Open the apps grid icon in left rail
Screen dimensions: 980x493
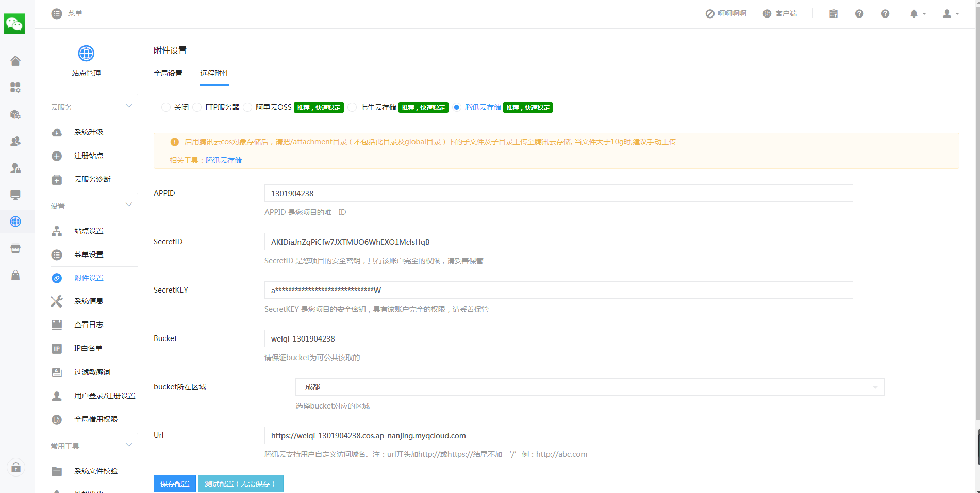click(15, 88)
